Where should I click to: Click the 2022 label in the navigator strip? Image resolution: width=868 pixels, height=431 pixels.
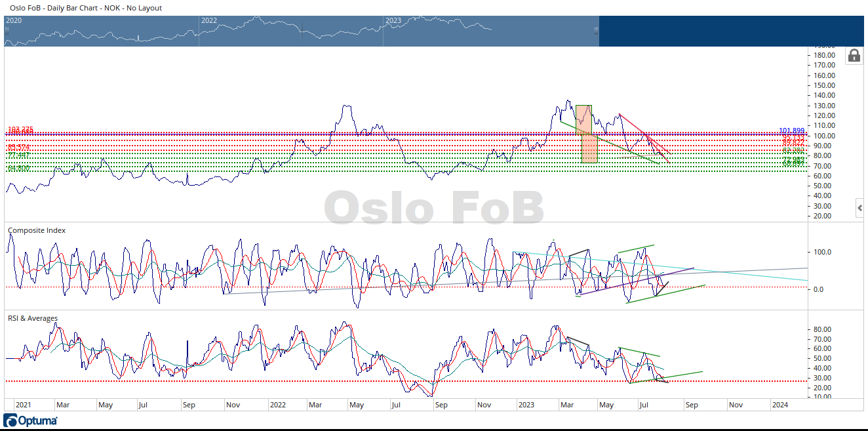click(x=208, y=20)
